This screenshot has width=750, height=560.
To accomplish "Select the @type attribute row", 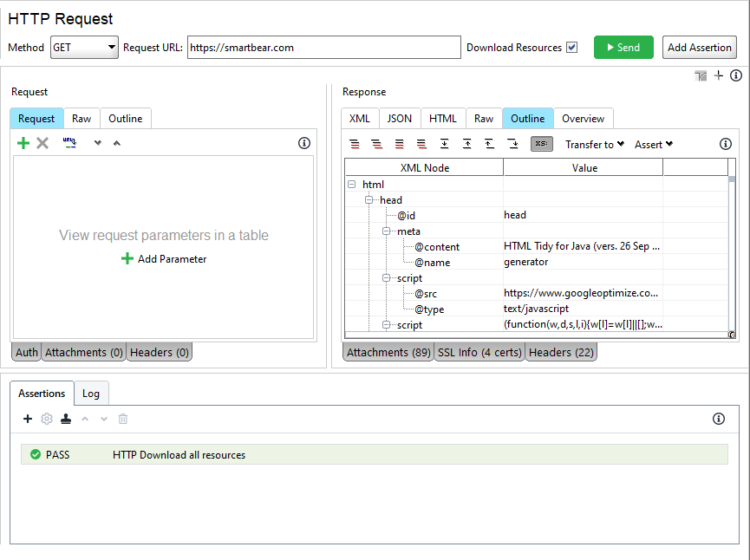I will click(536, 309).
